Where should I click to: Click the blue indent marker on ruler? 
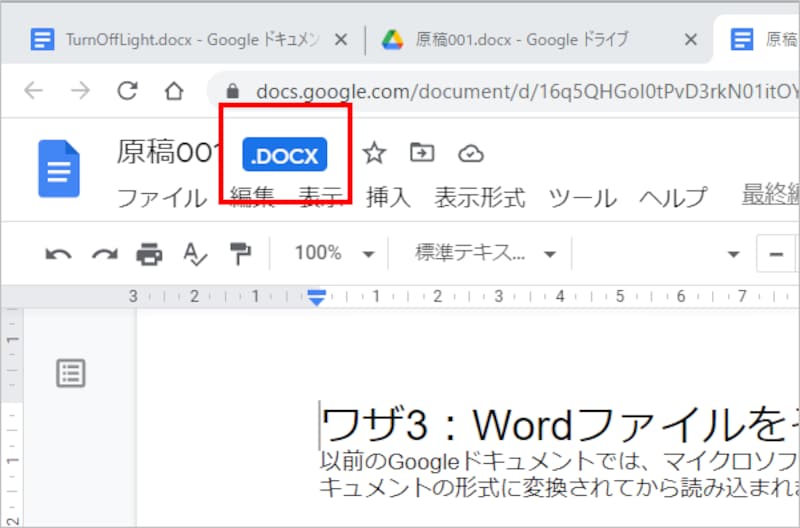point(317,297)
